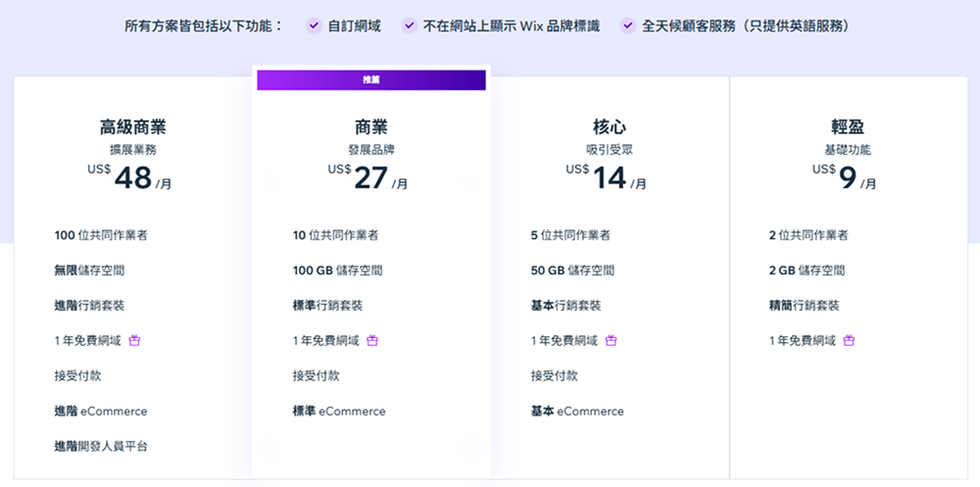Screen dimensions: 980x487
Task: Click the 發展品牌 subtitle
Action: 371,150
